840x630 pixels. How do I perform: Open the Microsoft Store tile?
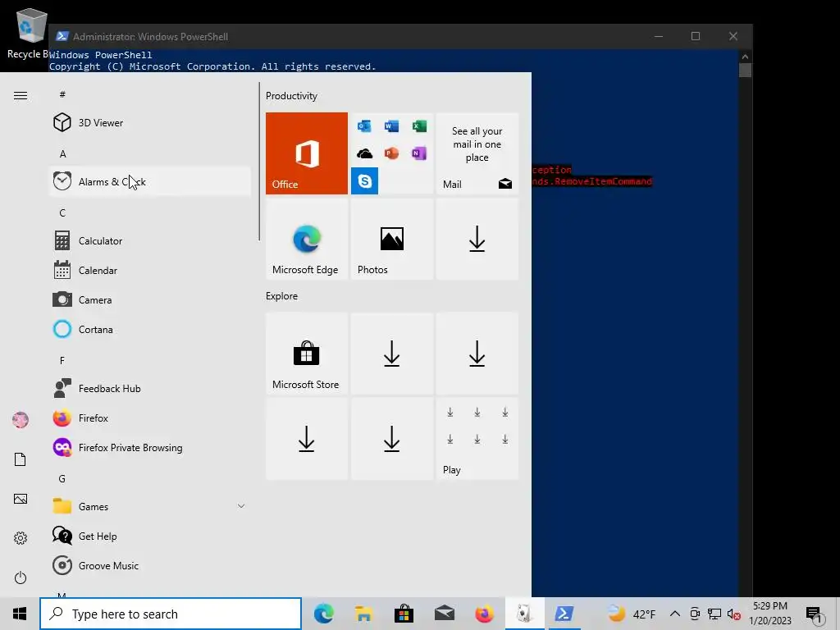click(307, 354)
